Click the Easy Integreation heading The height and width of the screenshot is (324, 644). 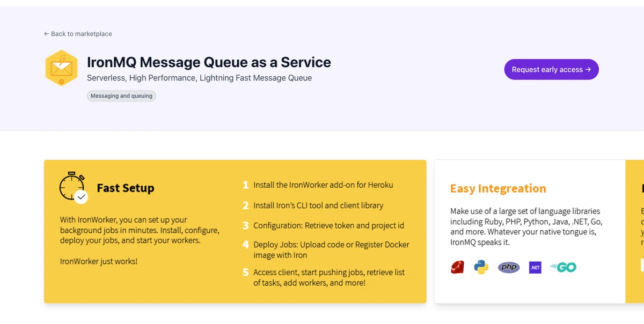click(498, 188)
